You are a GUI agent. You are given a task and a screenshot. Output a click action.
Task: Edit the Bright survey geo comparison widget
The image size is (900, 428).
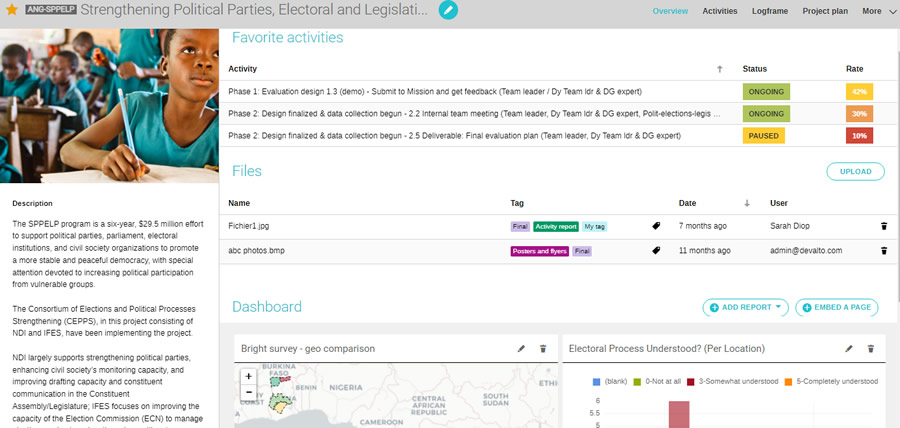click(521, 348)
